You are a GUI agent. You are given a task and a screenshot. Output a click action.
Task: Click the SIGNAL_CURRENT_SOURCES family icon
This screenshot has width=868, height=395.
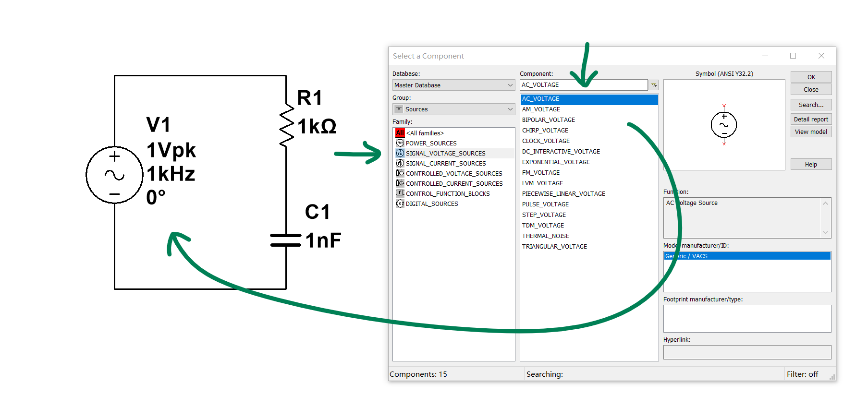(x=400, y=163)
